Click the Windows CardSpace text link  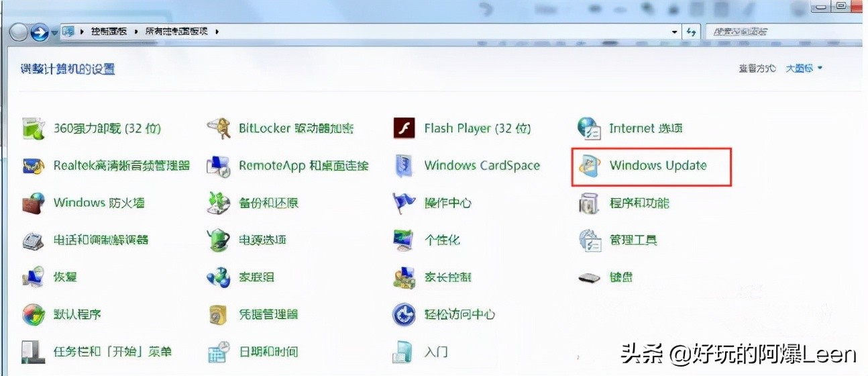[482, 165]
